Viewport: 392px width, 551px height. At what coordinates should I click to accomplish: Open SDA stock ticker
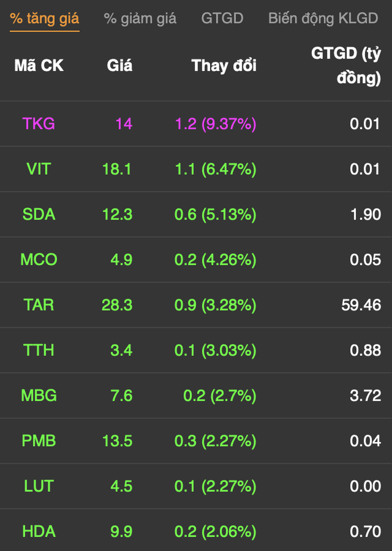(39, 215)
